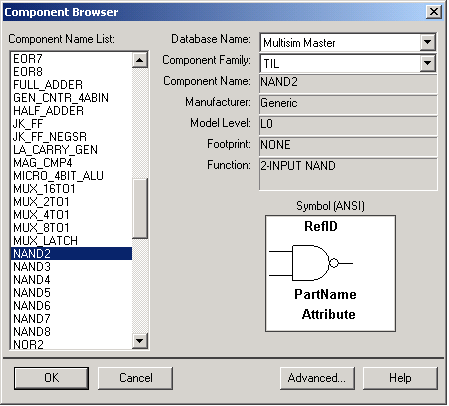
Task: Select NAND3 component
Action: (71, 267)
